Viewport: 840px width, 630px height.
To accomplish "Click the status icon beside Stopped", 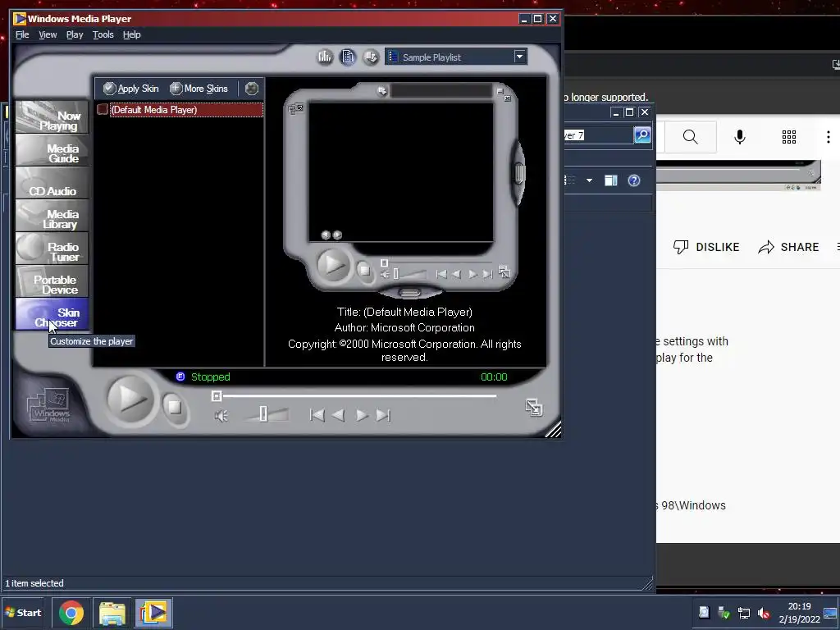I will [180, 377].
